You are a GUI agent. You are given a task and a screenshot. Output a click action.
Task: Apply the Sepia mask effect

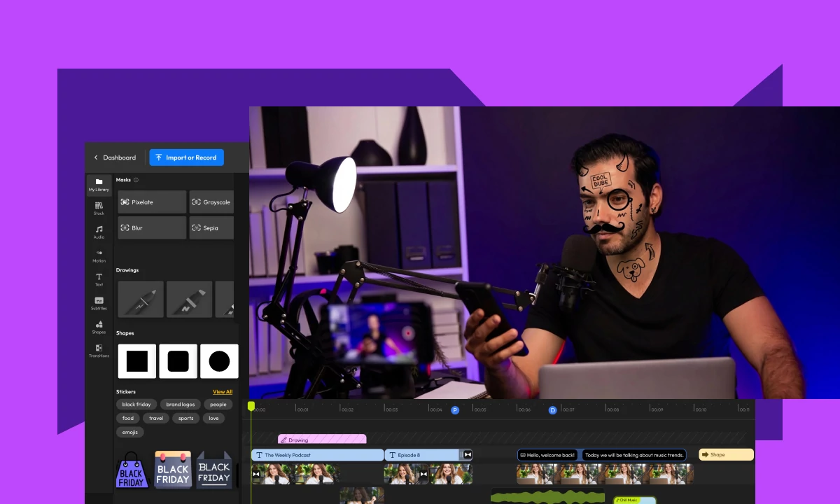pyautogui.click(x=211, y=227)
